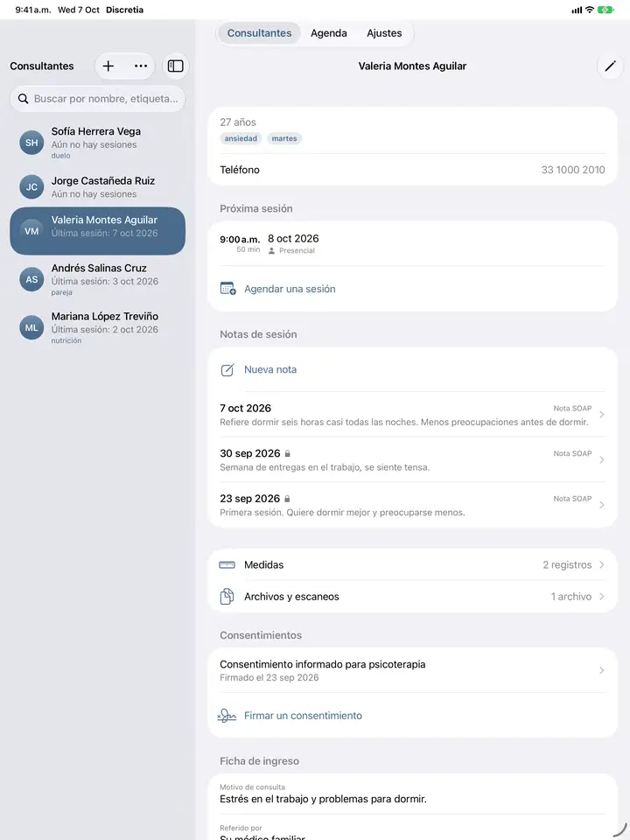Screen dimensions: 630x840
Task: Toggle the sidebar panel icon
Action: pyautogui.click(x=176, y=66)
